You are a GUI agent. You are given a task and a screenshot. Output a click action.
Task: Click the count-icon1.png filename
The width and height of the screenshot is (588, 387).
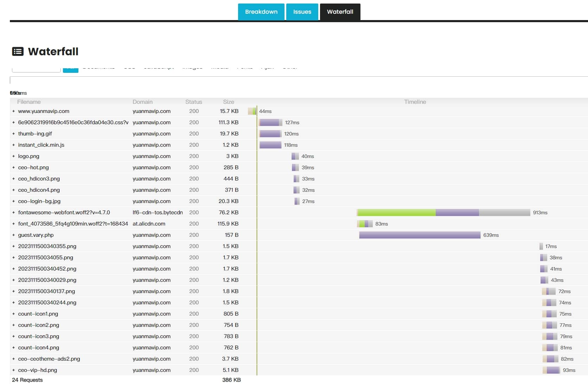(38, 314)
